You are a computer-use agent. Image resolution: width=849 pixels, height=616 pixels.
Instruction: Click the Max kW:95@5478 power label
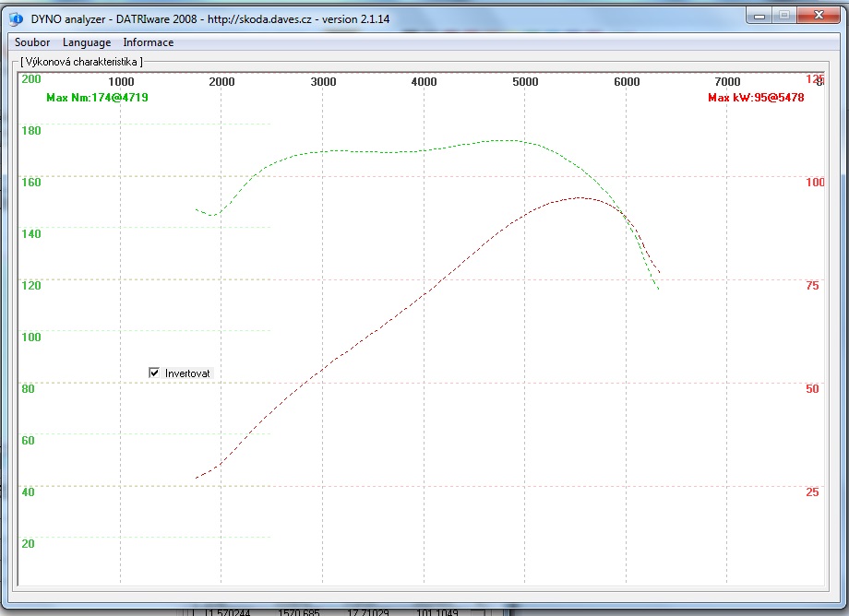point(756,98)
